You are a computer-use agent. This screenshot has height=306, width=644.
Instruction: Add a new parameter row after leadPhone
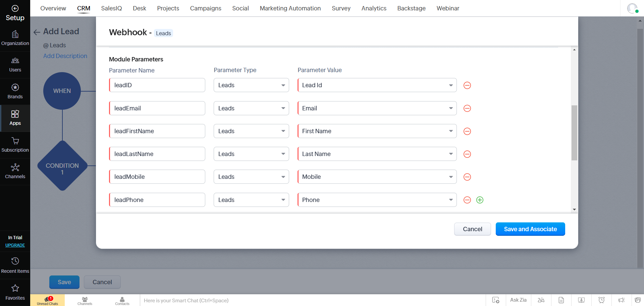(x=480, y=200)
